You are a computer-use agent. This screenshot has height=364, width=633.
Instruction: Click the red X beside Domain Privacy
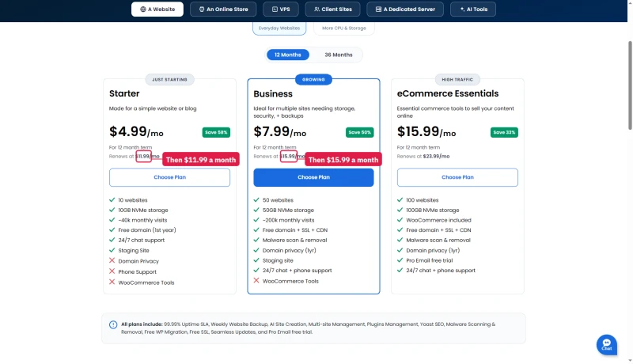(x=112, y=260)
